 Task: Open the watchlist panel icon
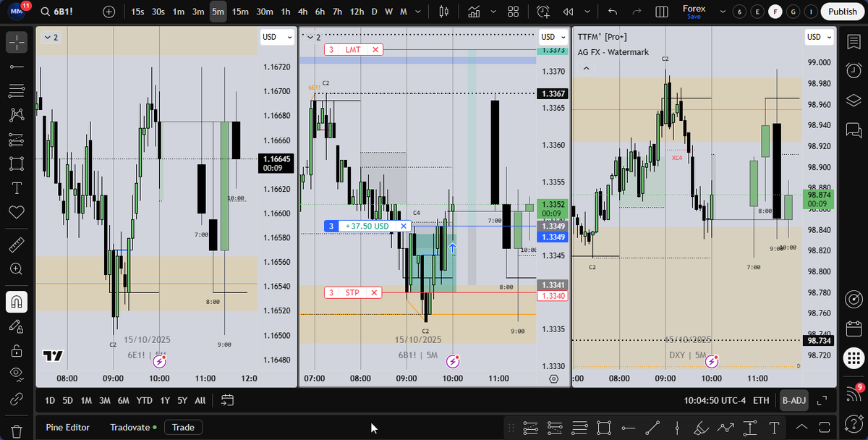(854, 42)
